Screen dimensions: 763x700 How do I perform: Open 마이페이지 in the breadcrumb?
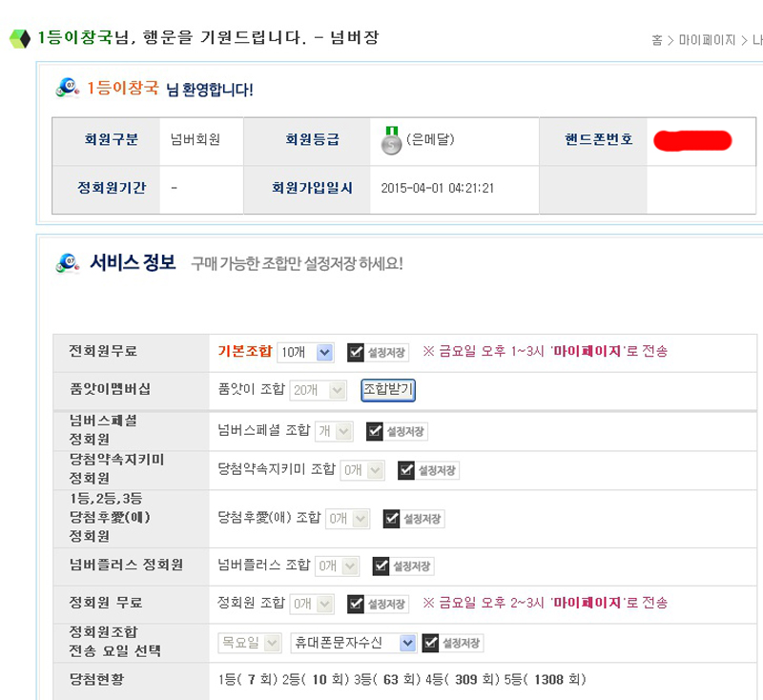(x=707, y=40)
